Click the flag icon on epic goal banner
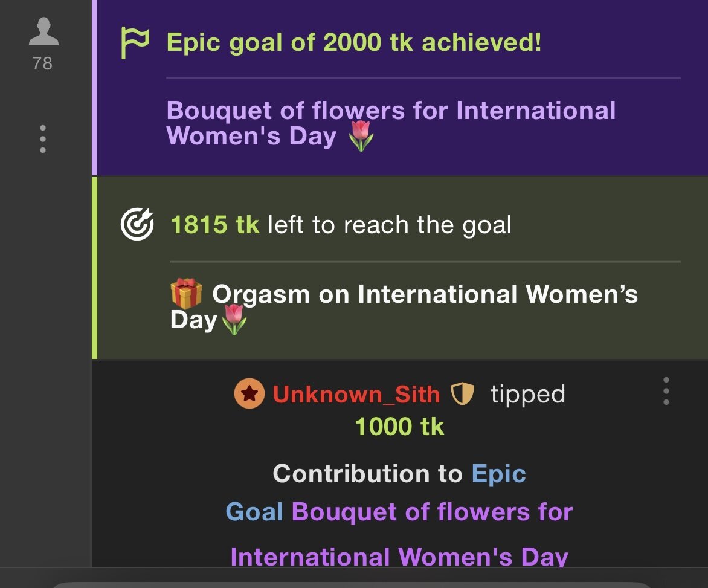This screenshot has height=588, width=708. click(134, 44)
